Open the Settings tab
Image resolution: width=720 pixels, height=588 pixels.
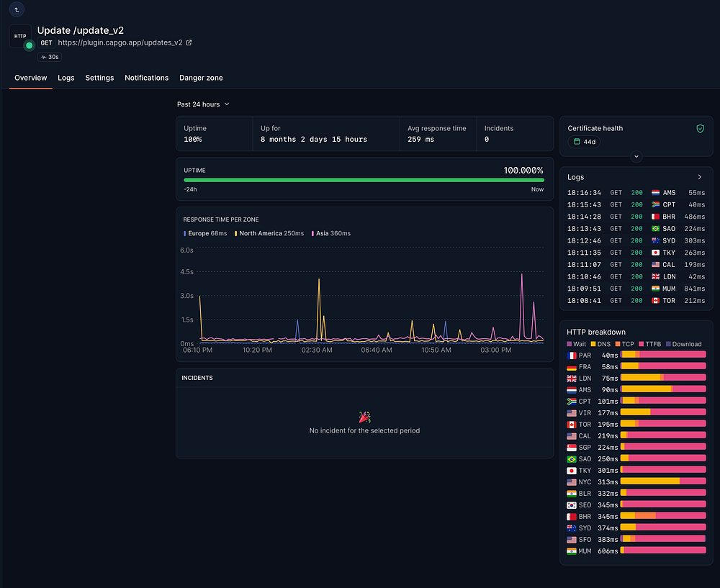tap(99, 78)
